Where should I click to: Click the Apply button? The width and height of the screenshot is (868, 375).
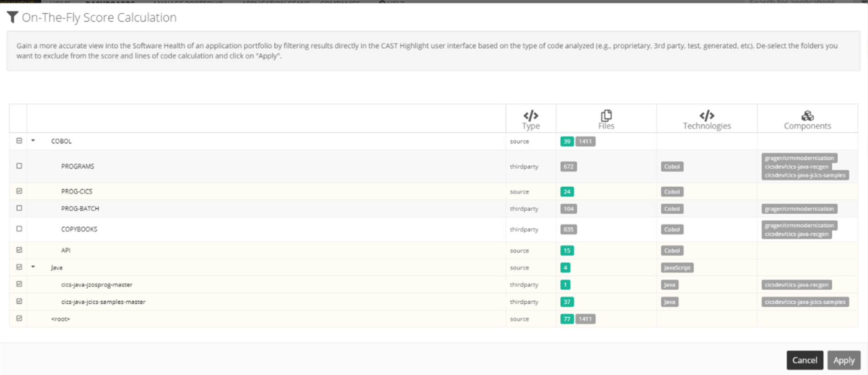(x=844, y=360)
